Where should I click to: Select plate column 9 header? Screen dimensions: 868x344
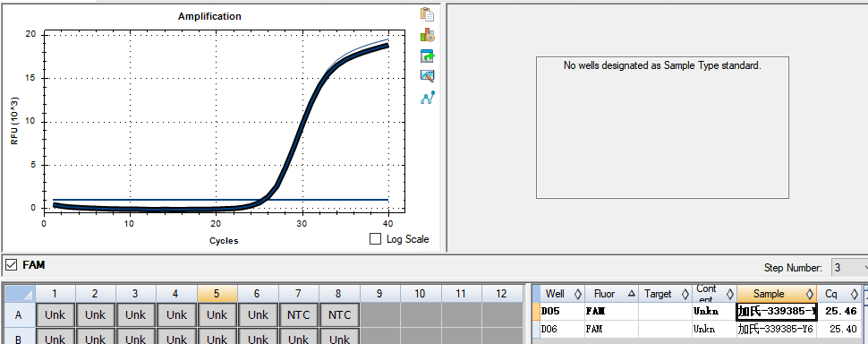coord(379,294)
